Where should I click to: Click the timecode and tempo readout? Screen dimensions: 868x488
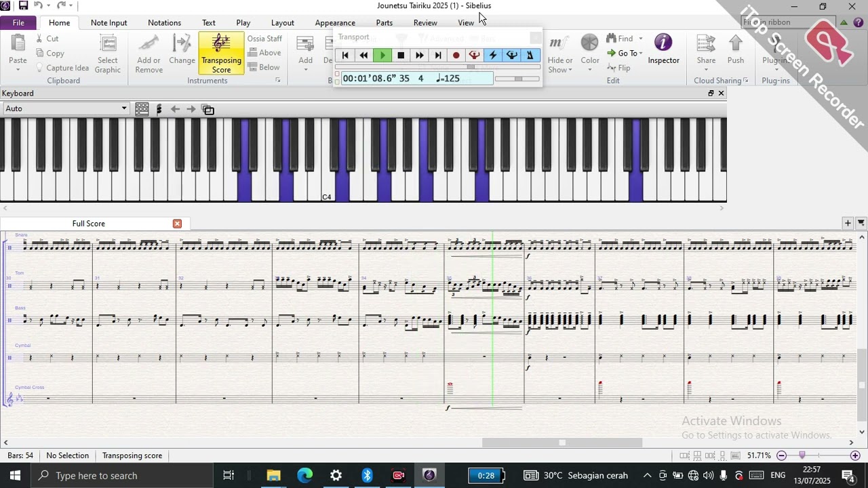[x=417, y=79]
